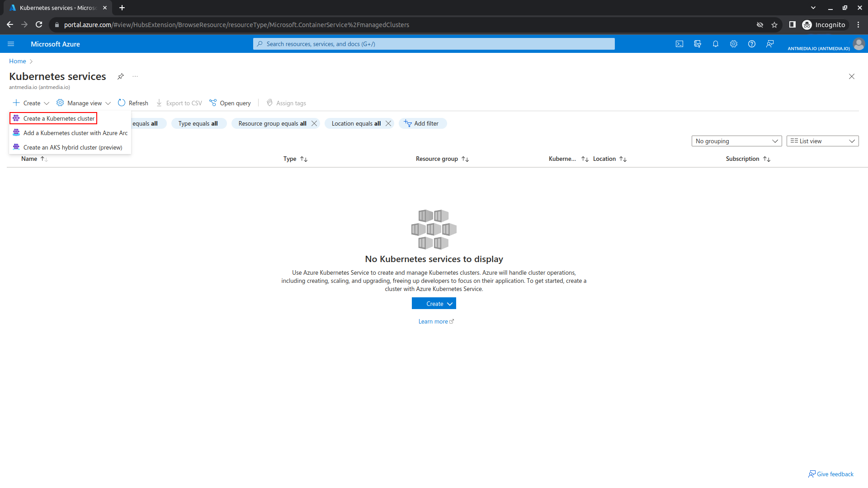
Task: Sort by the Subscription column
Action: pyautogui.click(x=748, y=159)
